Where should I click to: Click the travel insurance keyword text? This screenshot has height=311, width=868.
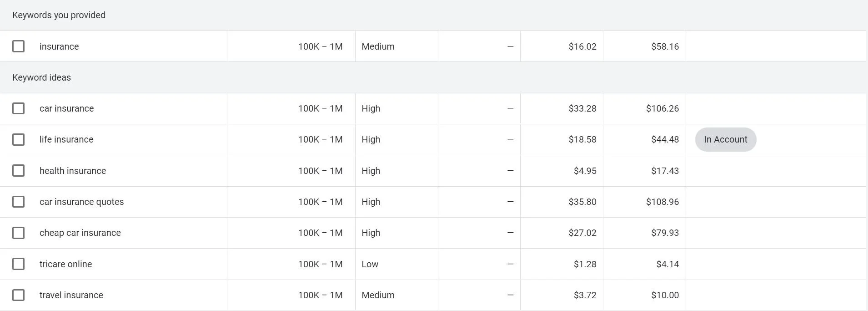coord(71,295)
